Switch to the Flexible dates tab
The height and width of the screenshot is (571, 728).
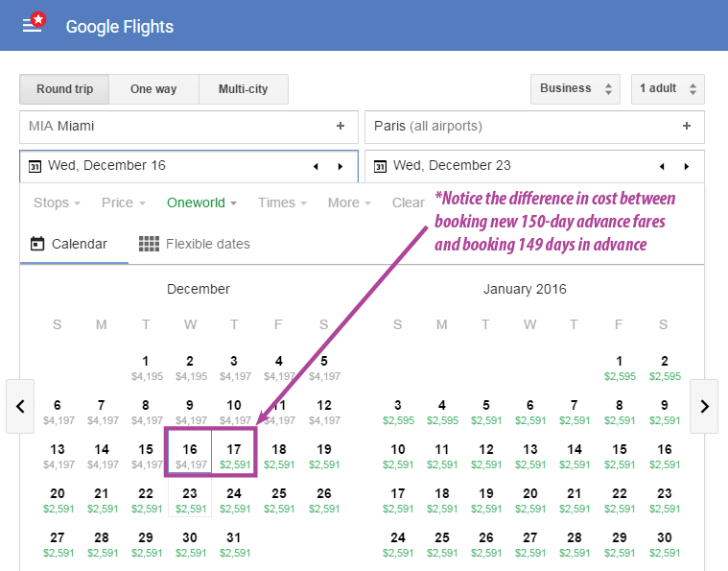point(195,244)
